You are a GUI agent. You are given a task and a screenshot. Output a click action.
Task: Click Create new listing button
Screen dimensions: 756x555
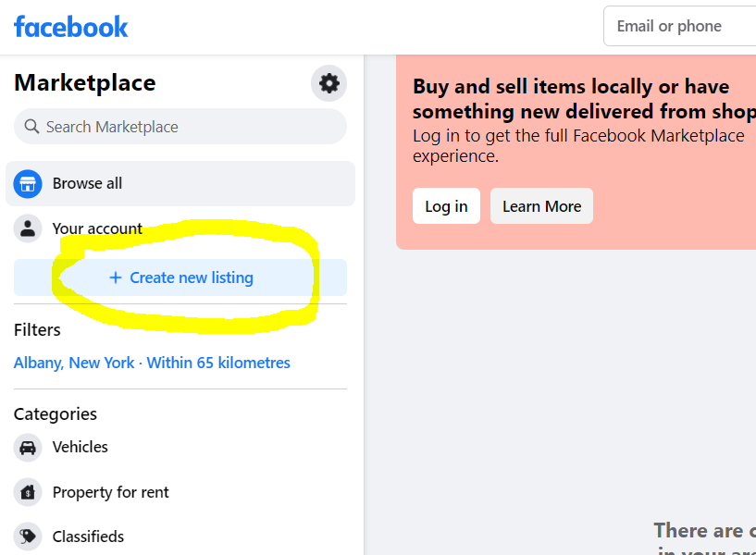(180, 277)
